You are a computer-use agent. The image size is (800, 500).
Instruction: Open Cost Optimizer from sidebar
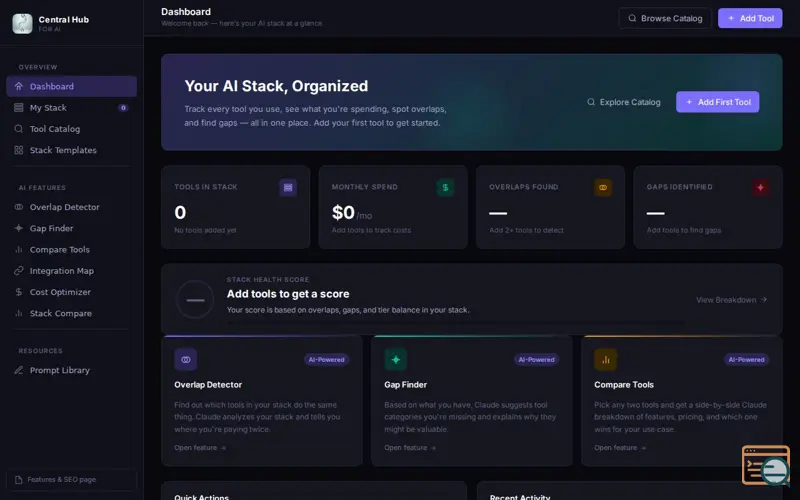[x=71, y=292]
